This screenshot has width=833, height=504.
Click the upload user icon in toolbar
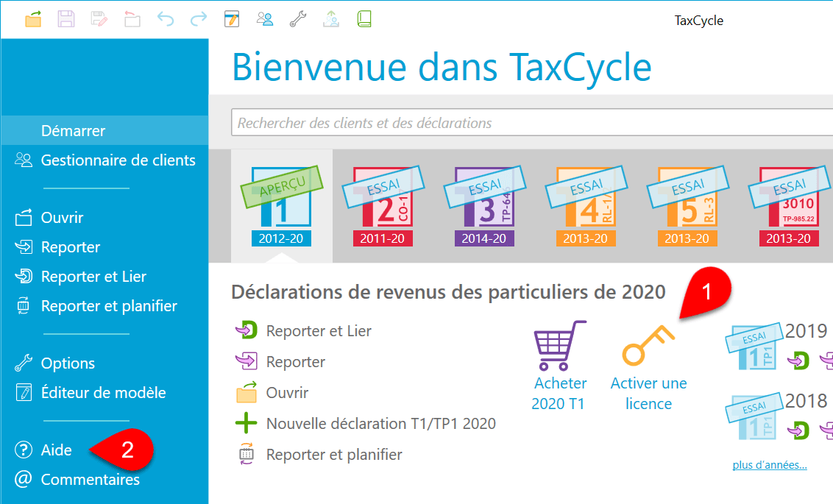(331, 20)
